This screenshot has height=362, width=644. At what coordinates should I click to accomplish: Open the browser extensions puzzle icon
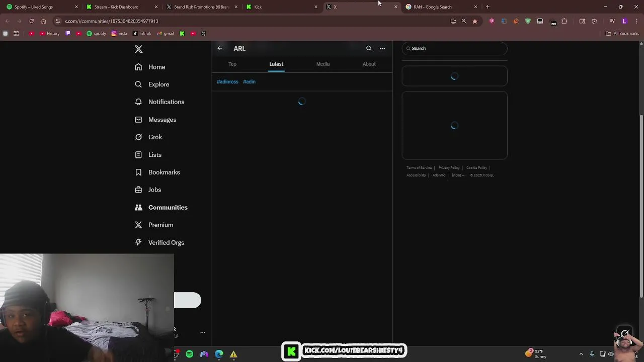[564, 21]
